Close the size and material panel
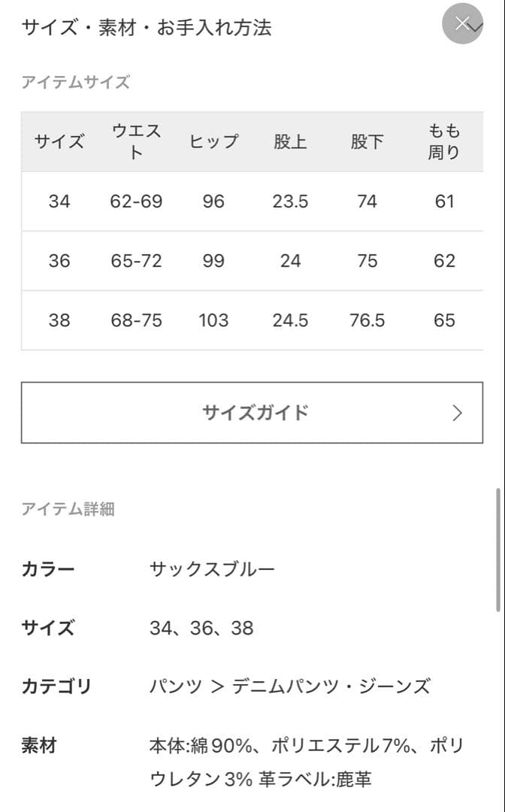Viewport: 505px width, 812px height. point(462,24)
